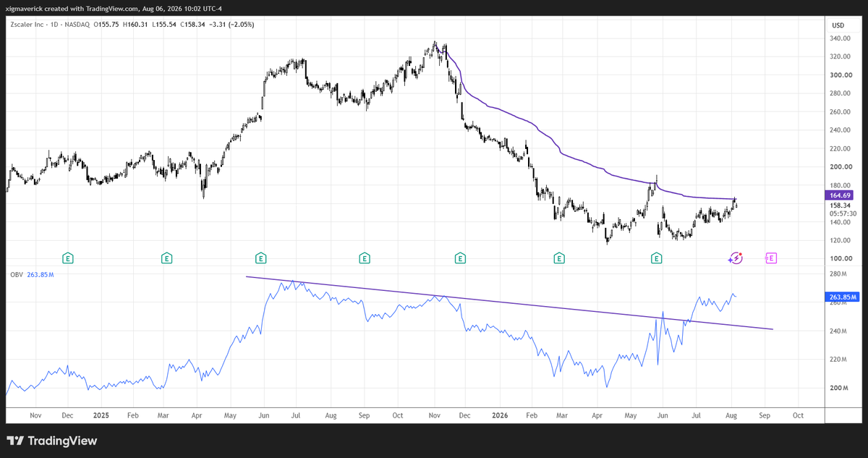
Task: Click the earnings marker under December 2025
Action: point(459,258)
